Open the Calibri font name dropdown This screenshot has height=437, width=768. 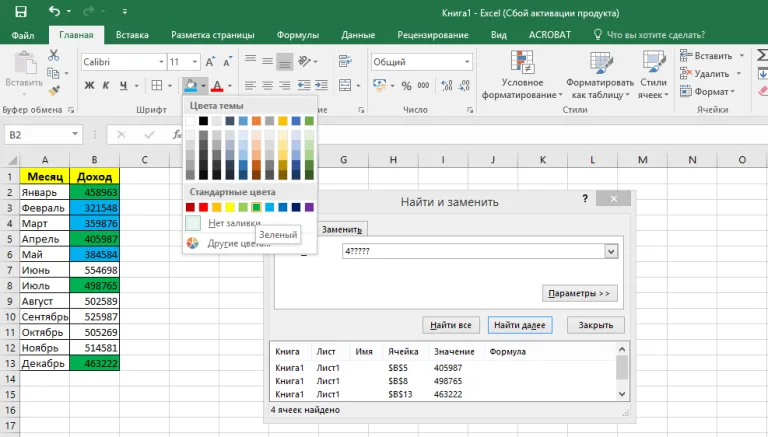pos(161,62)
